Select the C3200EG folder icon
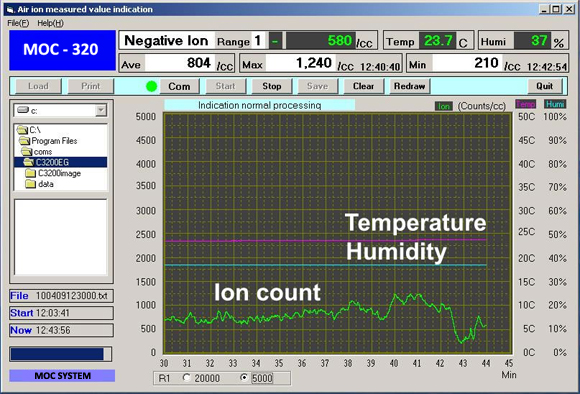This screenshot has height=394, width=580. click(29, 162)
